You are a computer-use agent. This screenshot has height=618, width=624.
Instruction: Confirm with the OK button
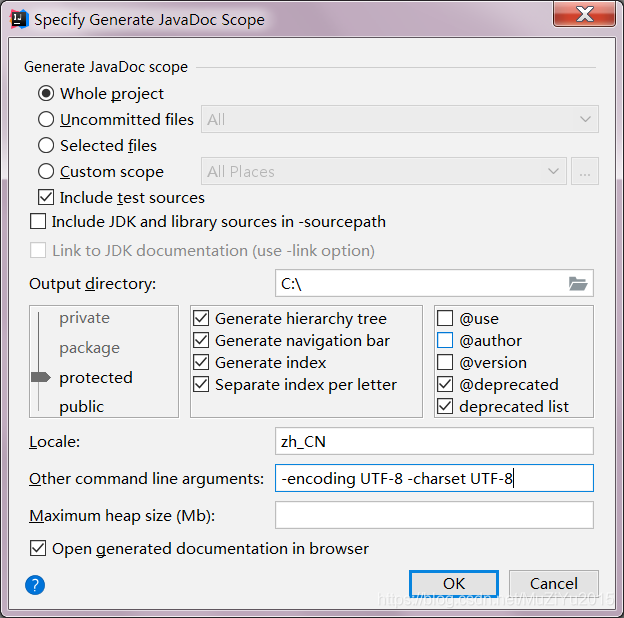tap(454, 584)
